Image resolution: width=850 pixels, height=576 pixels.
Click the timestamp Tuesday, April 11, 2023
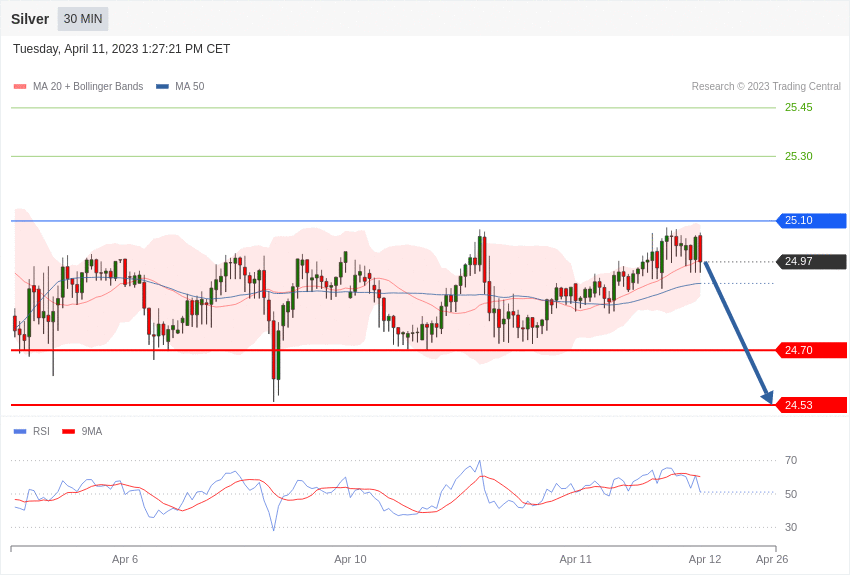[121, 49]
